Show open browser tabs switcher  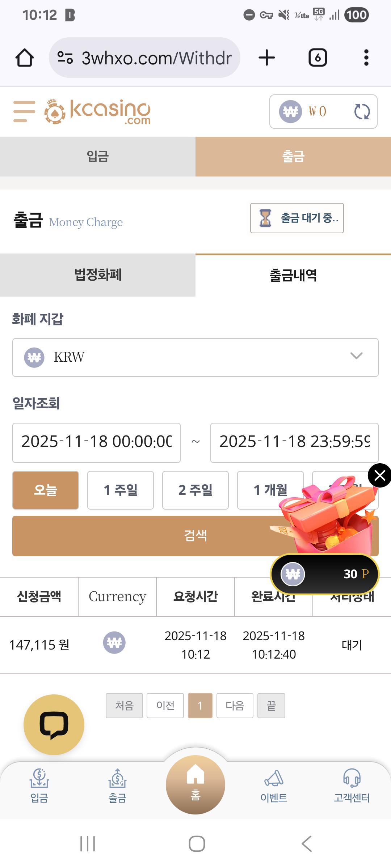click(x=318, y=58)
